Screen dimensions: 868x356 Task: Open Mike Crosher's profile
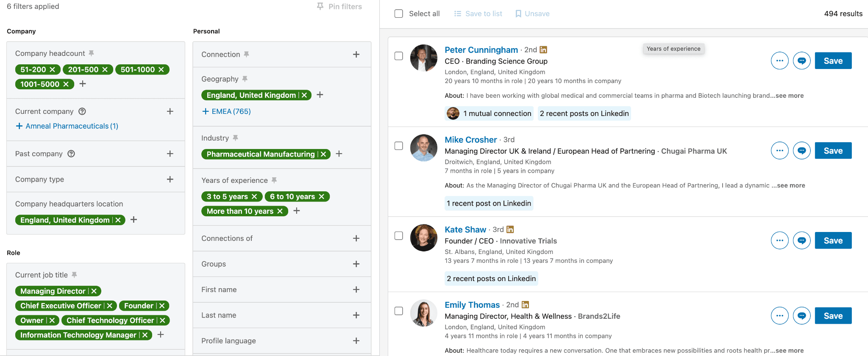coord(470,140)
